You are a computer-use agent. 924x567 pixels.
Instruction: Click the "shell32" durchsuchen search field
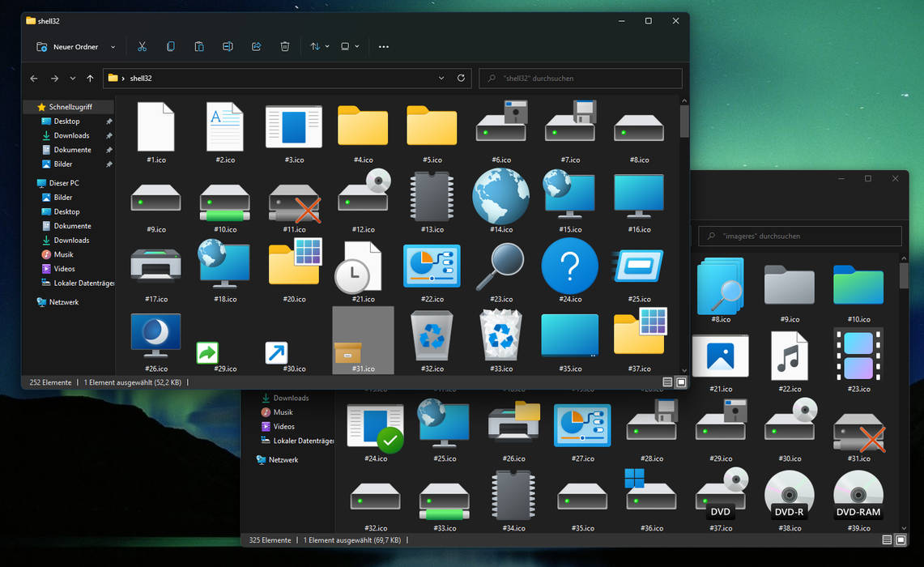[581, 78]
